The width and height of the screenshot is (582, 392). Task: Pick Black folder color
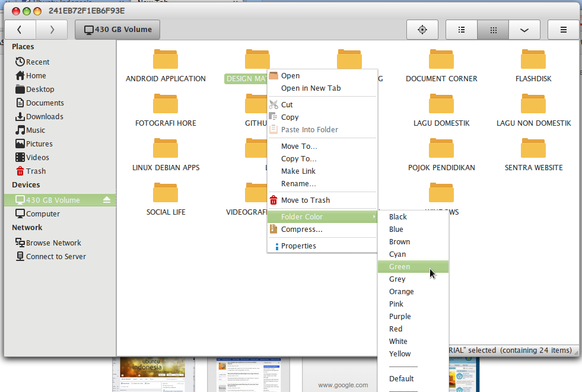[x=413, y=217]
